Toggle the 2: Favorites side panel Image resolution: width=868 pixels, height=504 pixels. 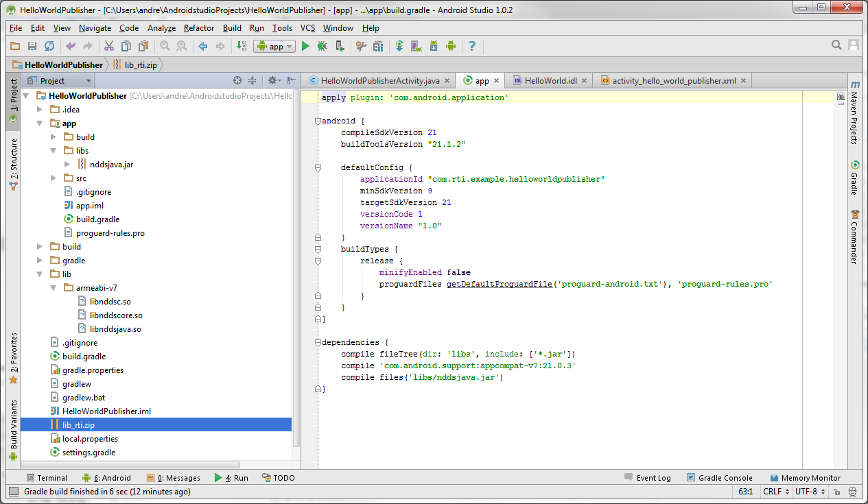click(13, 358)
